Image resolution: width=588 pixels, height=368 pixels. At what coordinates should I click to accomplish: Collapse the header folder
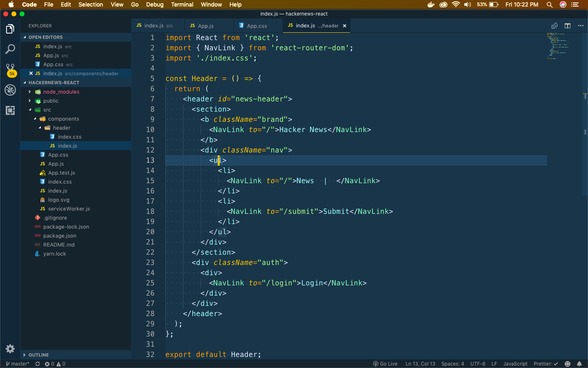coord(40,128)
